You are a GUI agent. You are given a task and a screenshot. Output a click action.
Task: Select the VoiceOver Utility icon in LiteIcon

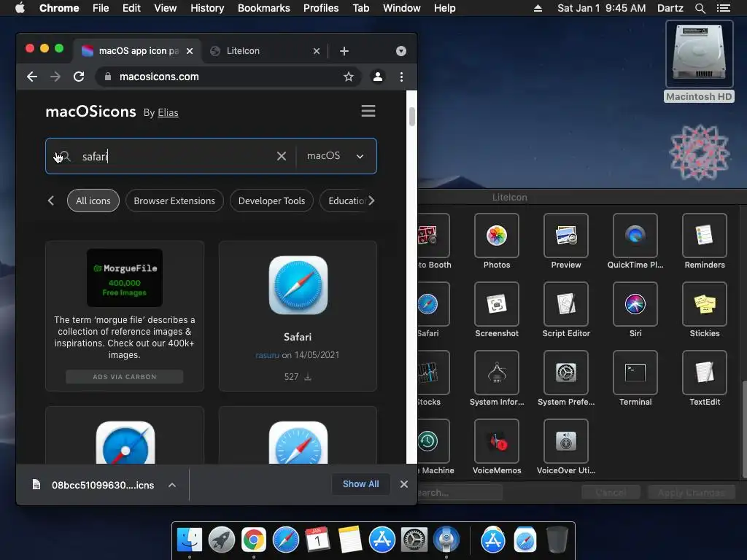566,441
